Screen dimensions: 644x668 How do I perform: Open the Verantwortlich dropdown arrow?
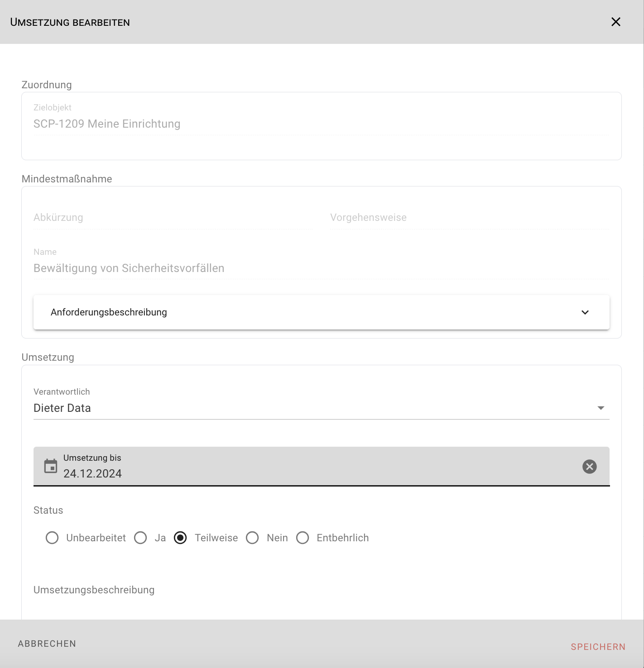point(601,408)
